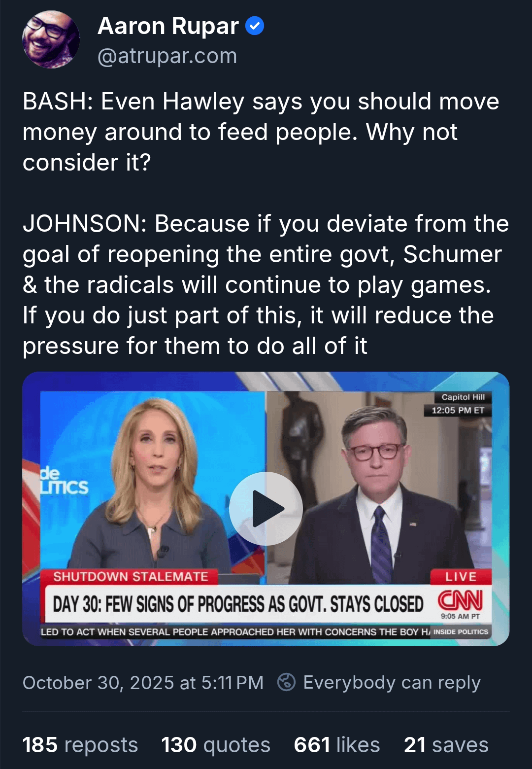Image resolution: width=532 pixels, height=769 pixels.
Task: Click the post text mentioning Hawley
Action: tap(261, 132)
